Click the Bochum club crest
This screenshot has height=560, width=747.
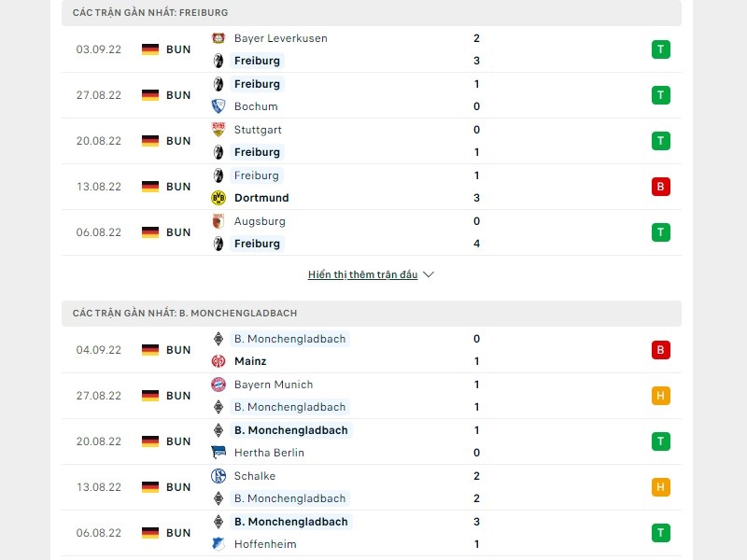coord(219,106)
